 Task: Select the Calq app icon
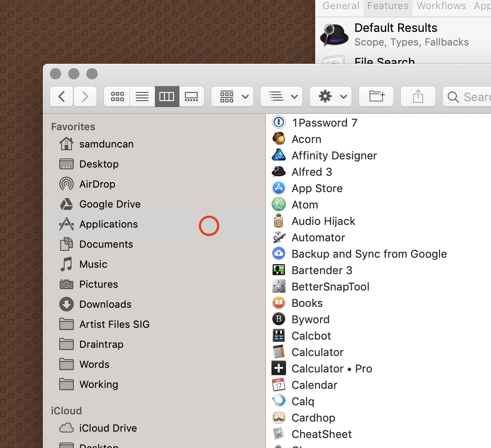pyautogui.click(x=279, y=401)
